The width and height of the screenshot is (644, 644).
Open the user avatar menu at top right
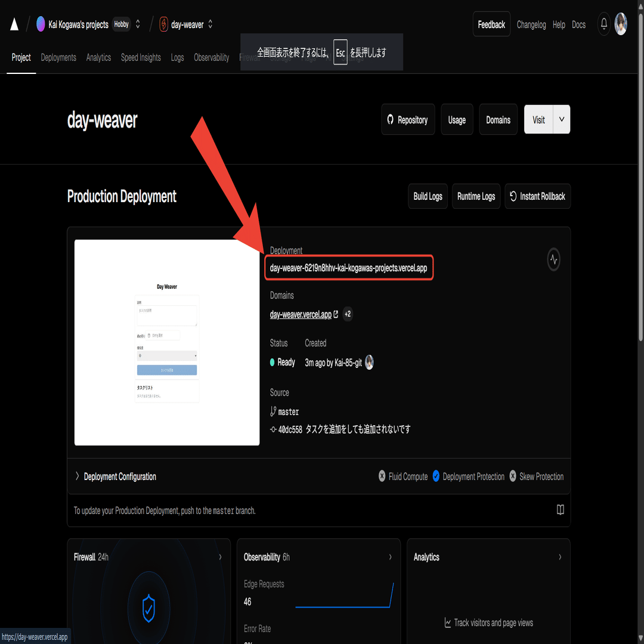621,24
